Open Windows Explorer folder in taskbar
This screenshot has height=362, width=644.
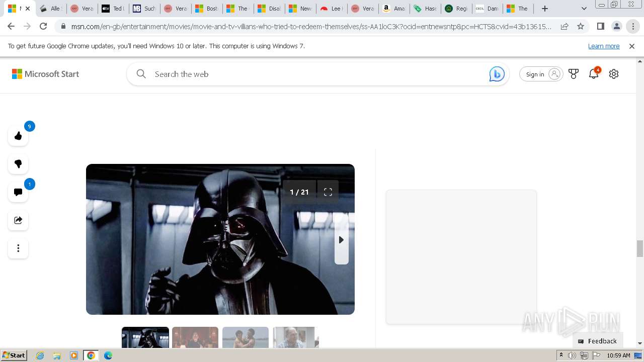pyautogui.click(x=57, y=355)
